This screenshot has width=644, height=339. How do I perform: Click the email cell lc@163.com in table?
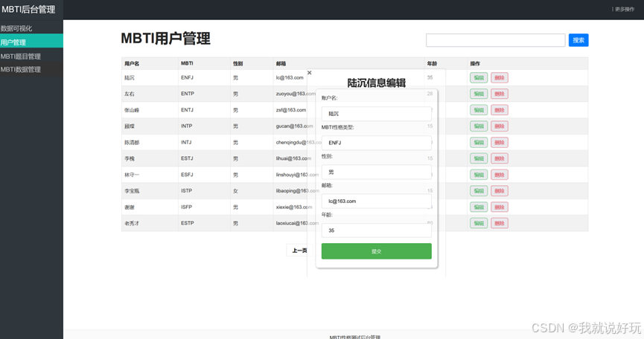click(290, 77)
